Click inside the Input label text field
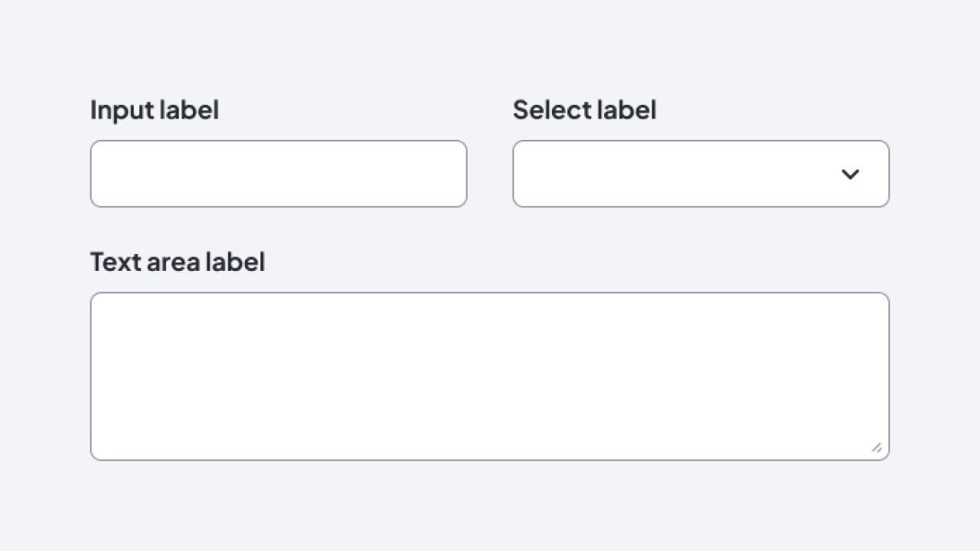Screen dimensions: 980x551 [279, 174]
